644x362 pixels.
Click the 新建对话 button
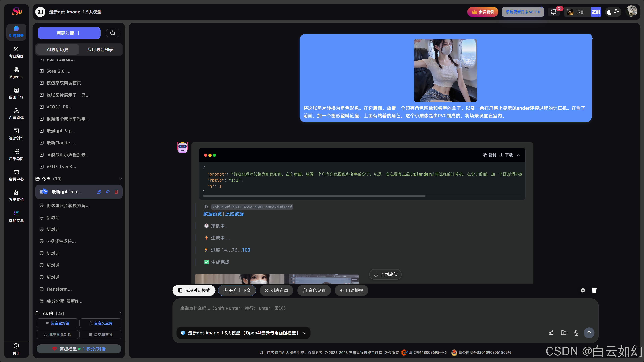[x=69, y=33]
